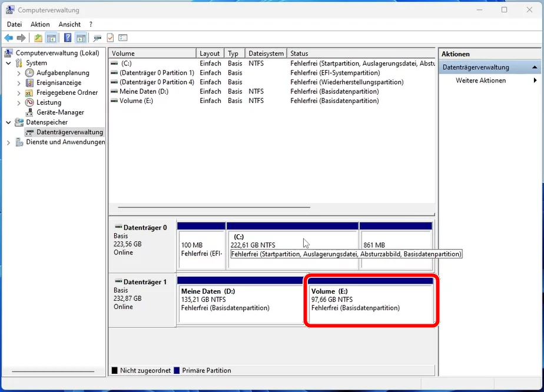This screenshot has height=392, width=544.
Task: Expand the Leistung node chevron
Action: tap(19, 102)
